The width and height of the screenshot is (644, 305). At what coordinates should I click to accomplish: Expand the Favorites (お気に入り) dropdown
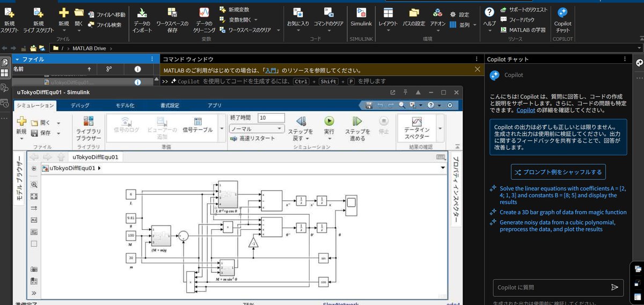tap(298, 31)
